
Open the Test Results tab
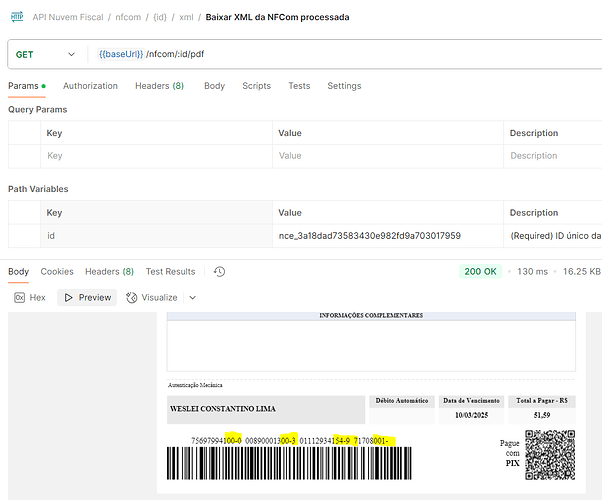click(170, 272)
